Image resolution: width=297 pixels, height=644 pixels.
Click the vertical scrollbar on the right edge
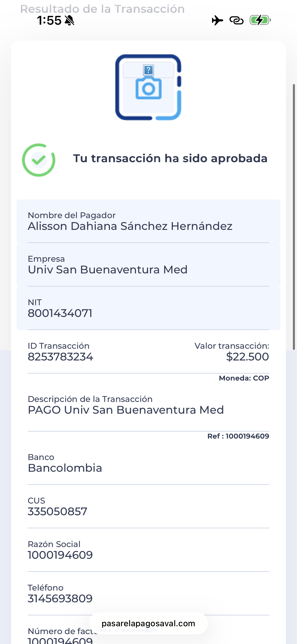[x=294, y=217]
